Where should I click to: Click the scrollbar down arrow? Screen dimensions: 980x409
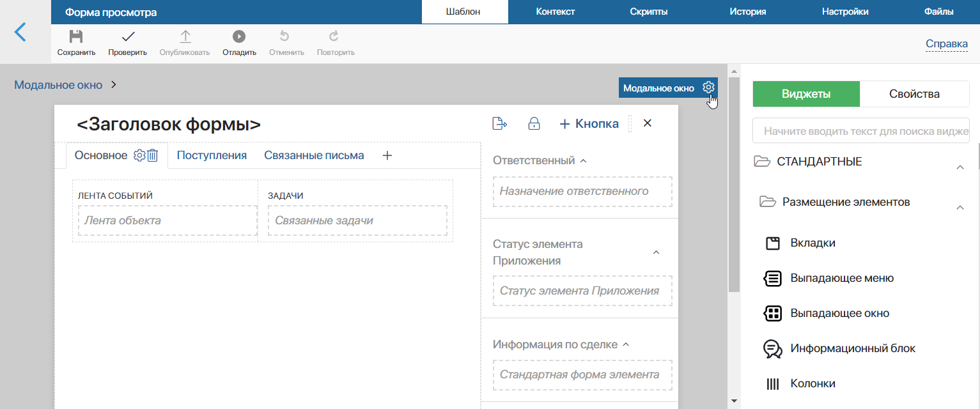coord(734,401)
